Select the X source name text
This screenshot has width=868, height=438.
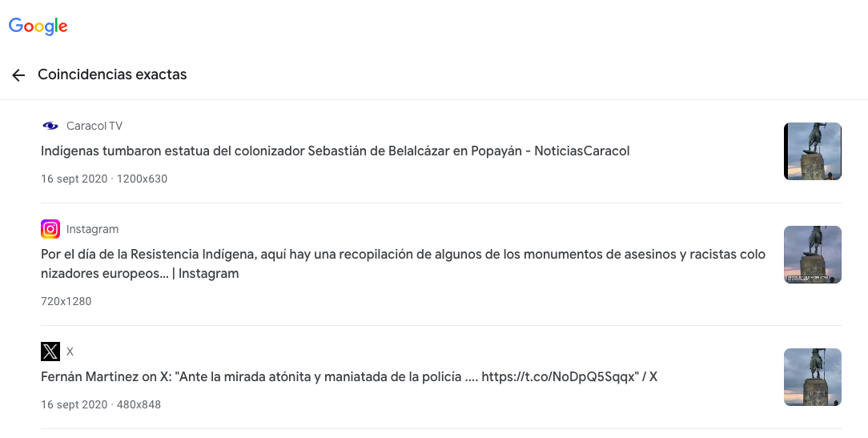tap(70, 352)
